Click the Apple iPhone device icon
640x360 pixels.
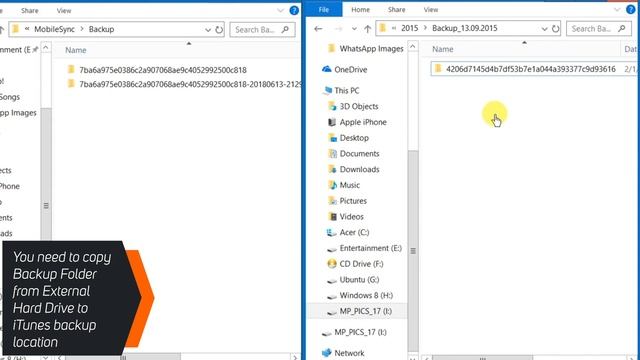click(x=332, y=122)
